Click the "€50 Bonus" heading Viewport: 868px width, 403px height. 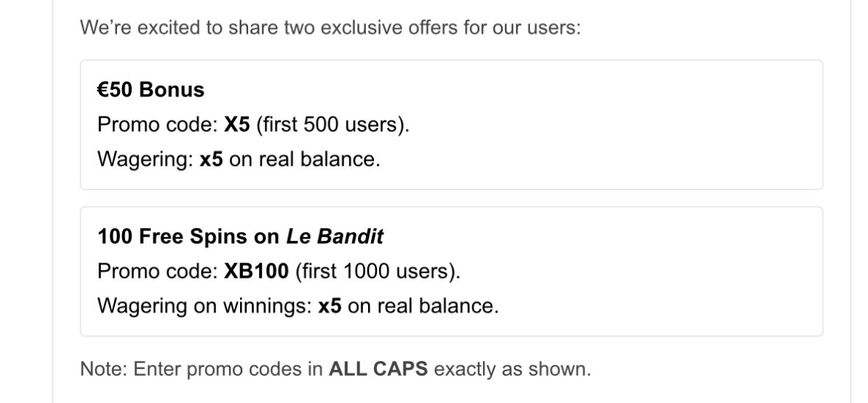click(151, 90)
